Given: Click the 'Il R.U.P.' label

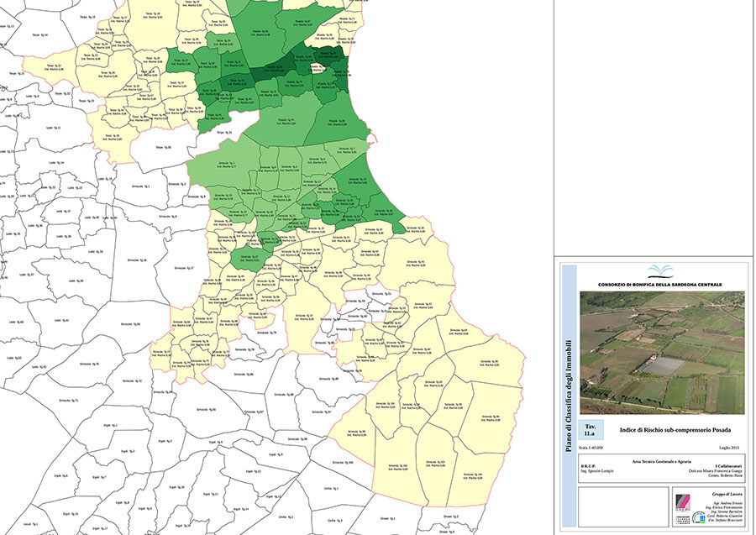Looking at the screenshot, I should [x=588, y=467].
